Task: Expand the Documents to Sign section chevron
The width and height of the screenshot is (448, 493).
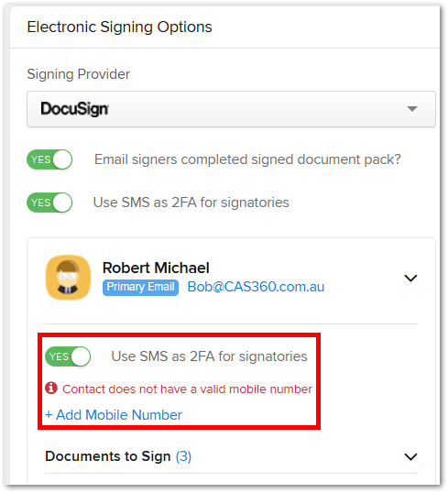Action: tap(410, 456)
